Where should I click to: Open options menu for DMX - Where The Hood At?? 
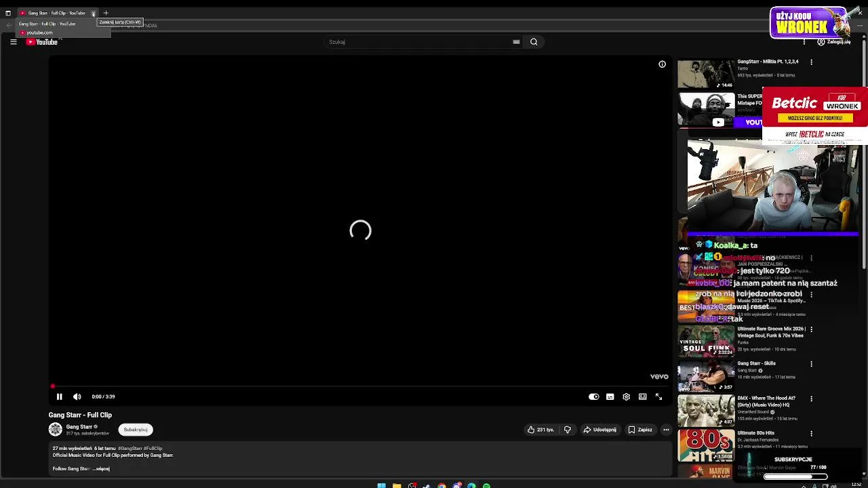click(x=811, y=399)
